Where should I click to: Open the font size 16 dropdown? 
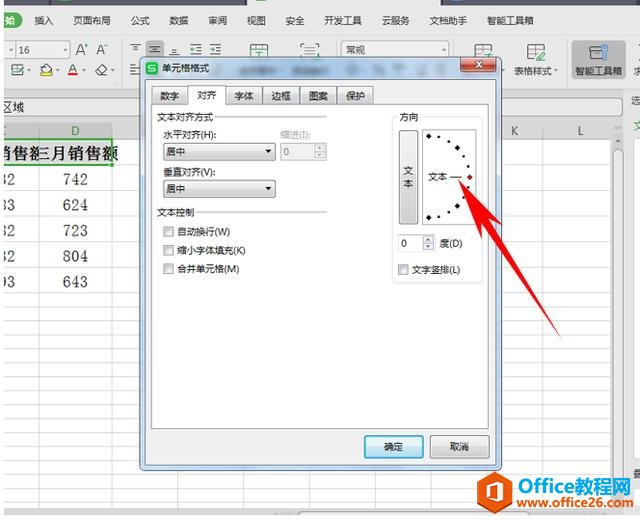[x=66, y=50]
